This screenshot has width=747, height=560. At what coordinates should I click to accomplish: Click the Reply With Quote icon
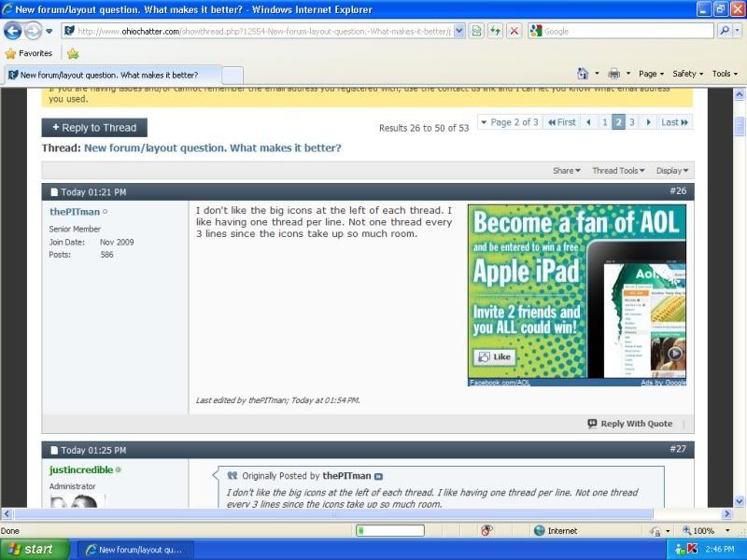(x=593, y=424)
